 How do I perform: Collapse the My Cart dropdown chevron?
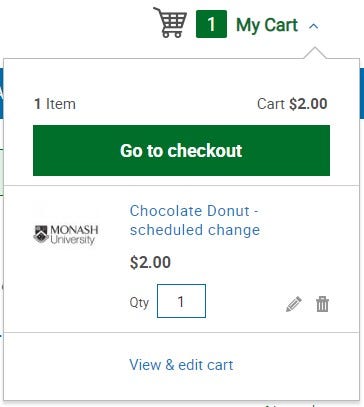pos(314,26)
